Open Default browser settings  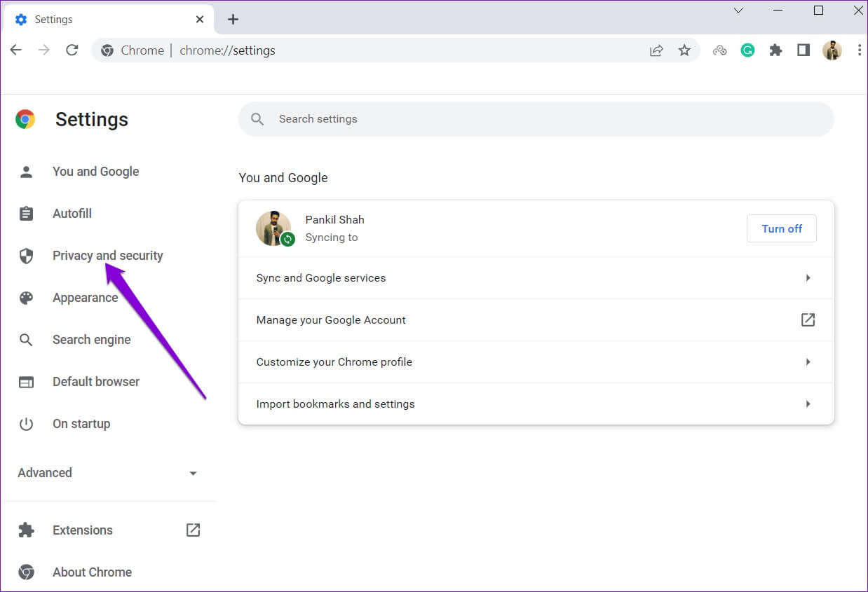pyautogui.click(x=96, y=382)
